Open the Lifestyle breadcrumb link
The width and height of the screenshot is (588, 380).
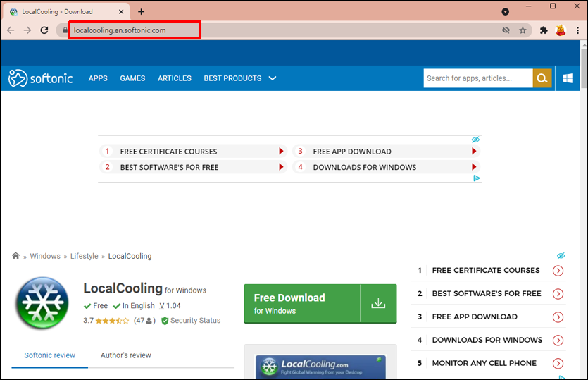[84, 256]
